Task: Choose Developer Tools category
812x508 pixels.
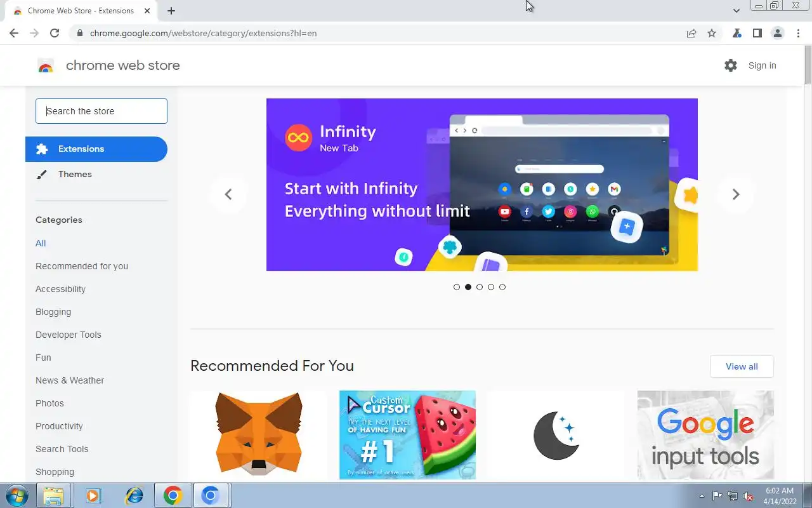Action: click(x=69, y=335)
